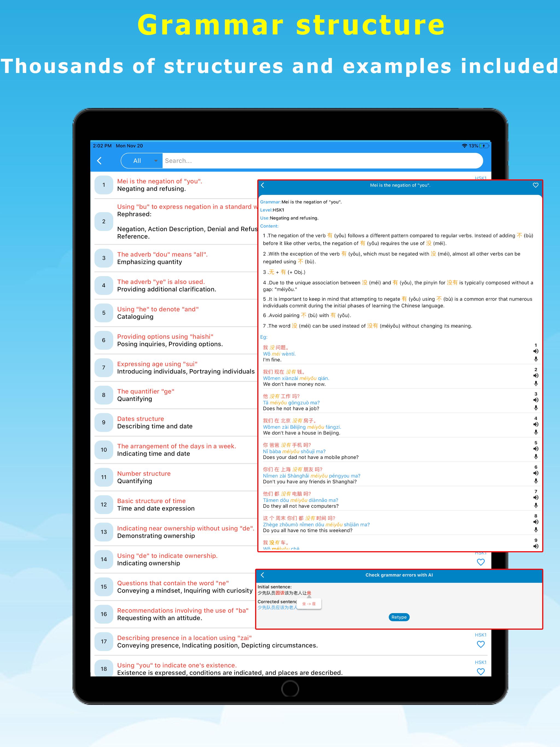Favorite 'Using de to indicate ownership' item
This screenshot has height=747, width=560.
(481, 562)
